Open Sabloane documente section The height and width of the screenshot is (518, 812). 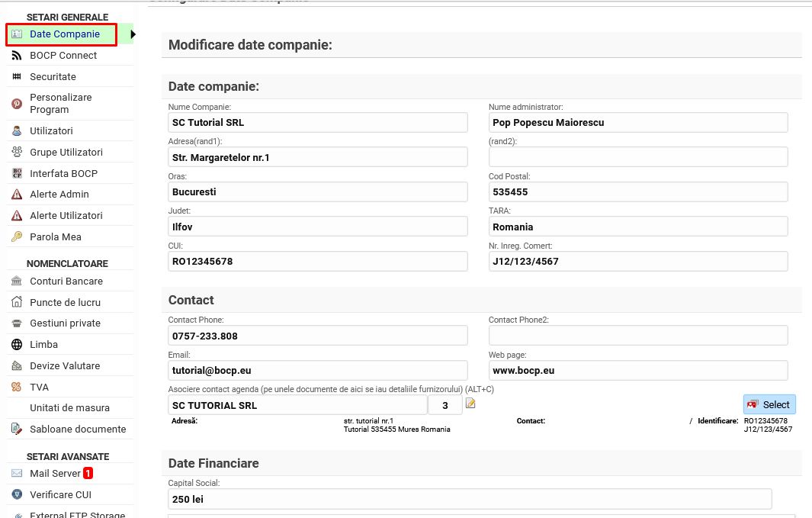click(x=77, y=430)
